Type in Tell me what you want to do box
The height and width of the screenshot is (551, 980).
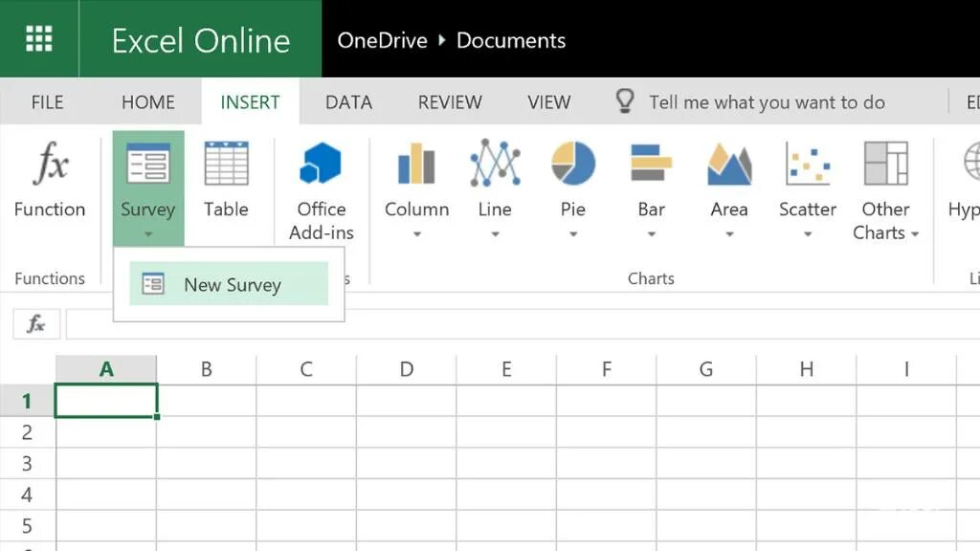(x=766, y=102)
